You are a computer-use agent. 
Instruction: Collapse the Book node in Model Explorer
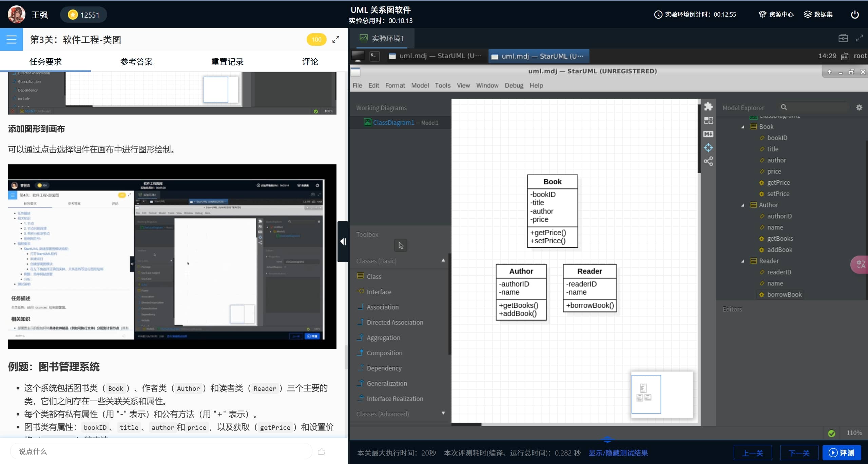click(742, 127)
